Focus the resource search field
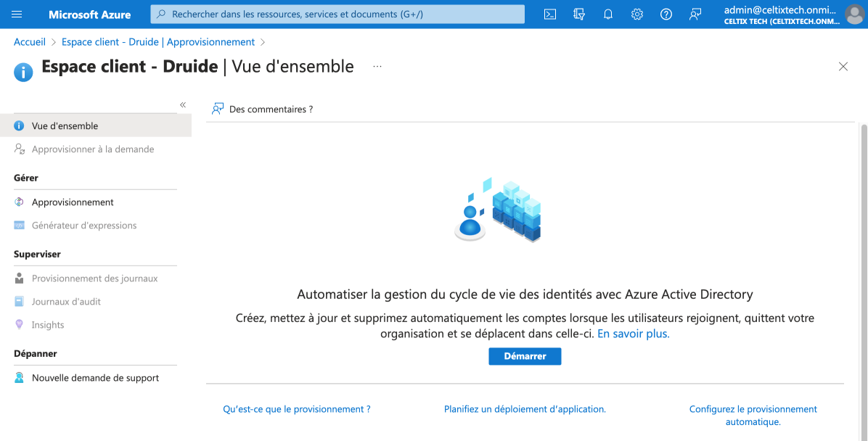The height and width of the screenshot is (441, 868). pos(337,15)
